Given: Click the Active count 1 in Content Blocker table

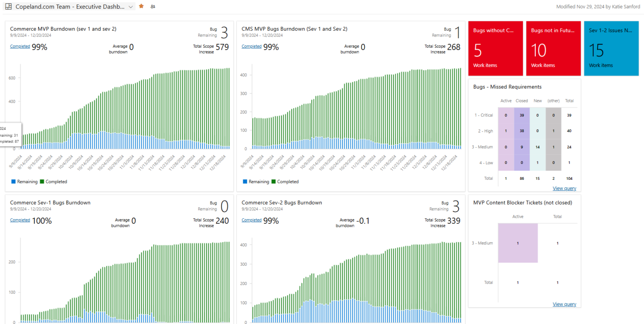Looking at the screenshot, I should (518, 243).
